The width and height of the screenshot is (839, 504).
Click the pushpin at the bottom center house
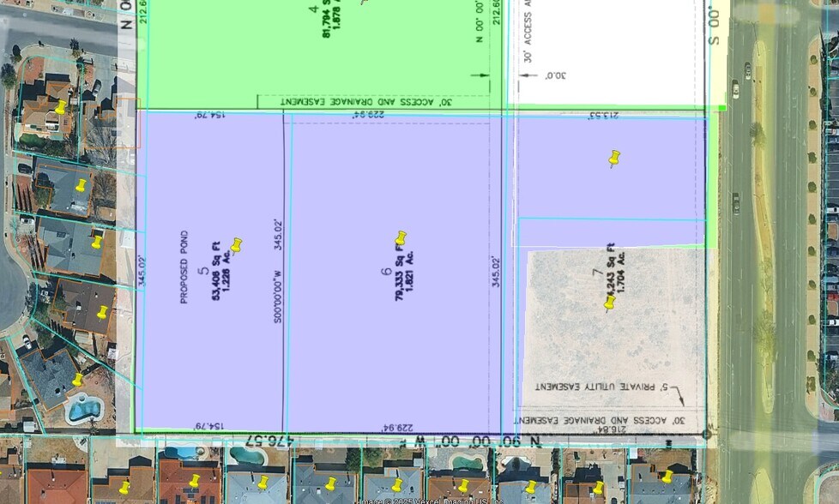[x=395, y=485]
